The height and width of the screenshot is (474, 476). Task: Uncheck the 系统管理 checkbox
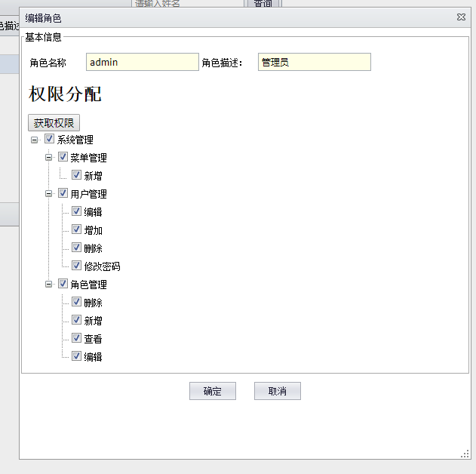49,139
